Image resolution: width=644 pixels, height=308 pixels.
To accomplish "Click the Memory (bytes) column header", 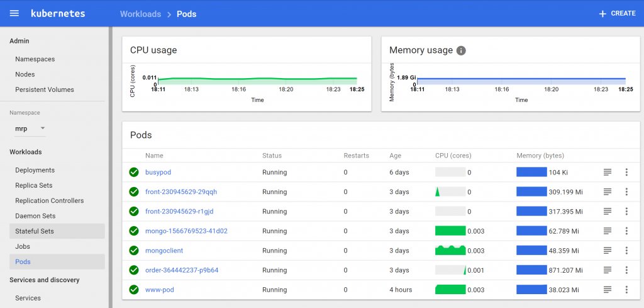I will point(540,156).
